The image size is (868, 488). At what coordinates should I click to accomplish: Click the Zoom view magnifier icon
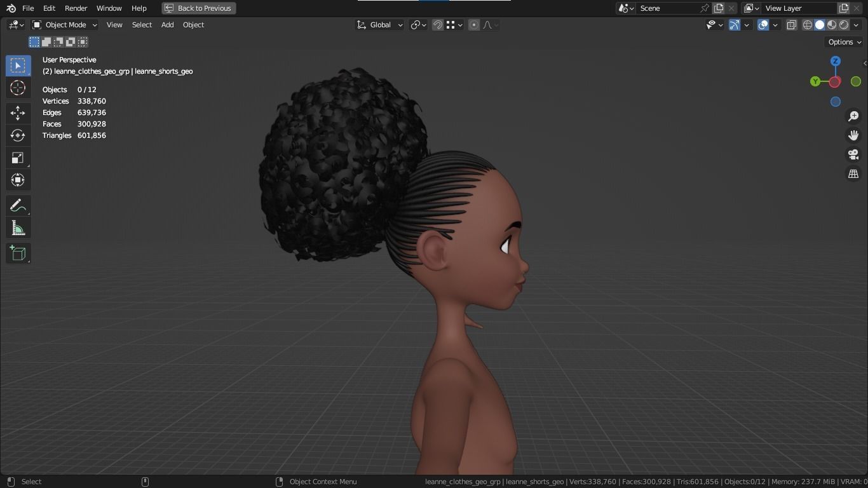tap(853, 116)
